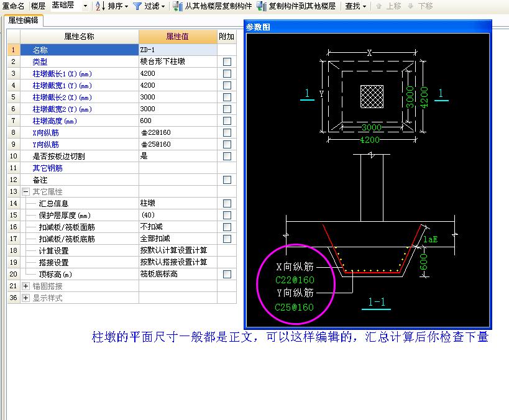Click the copy-to-other-floors icon

[x=262, y=6]
